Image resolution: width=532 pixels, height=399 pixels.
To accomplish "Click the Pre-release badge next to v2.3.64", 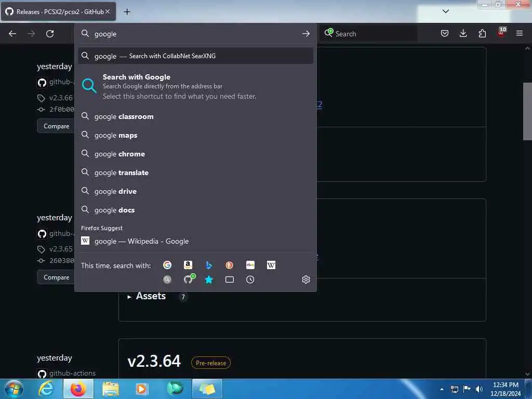I will [x=211, y=363].
